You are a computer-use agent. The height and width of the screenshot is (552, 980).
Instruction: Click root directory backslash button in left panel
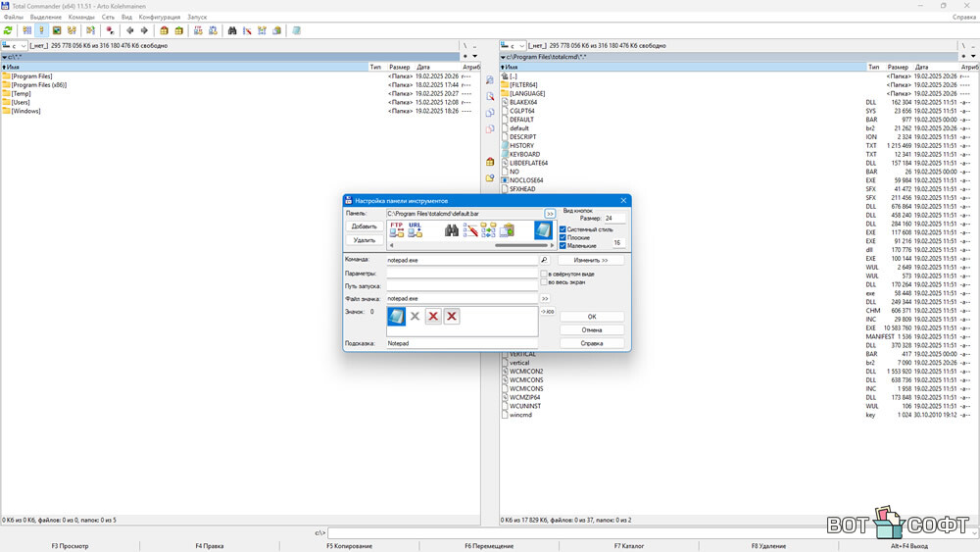[x=465, y=46]
